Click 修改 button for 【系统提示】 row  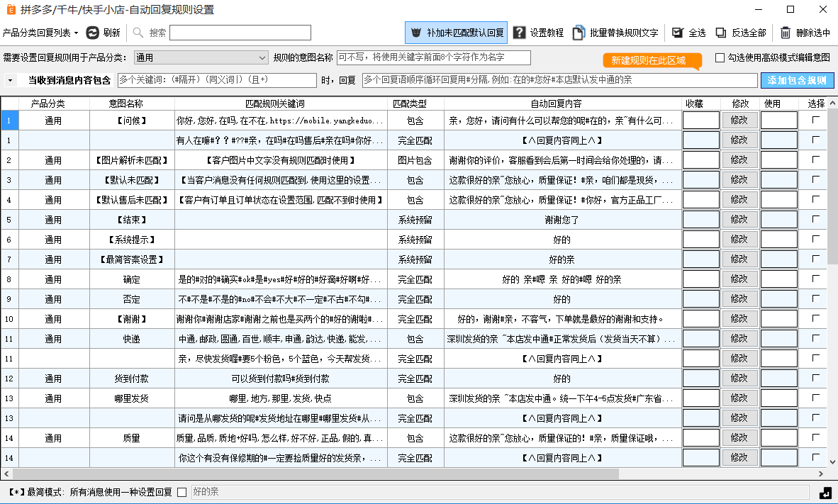coord(739,240)
